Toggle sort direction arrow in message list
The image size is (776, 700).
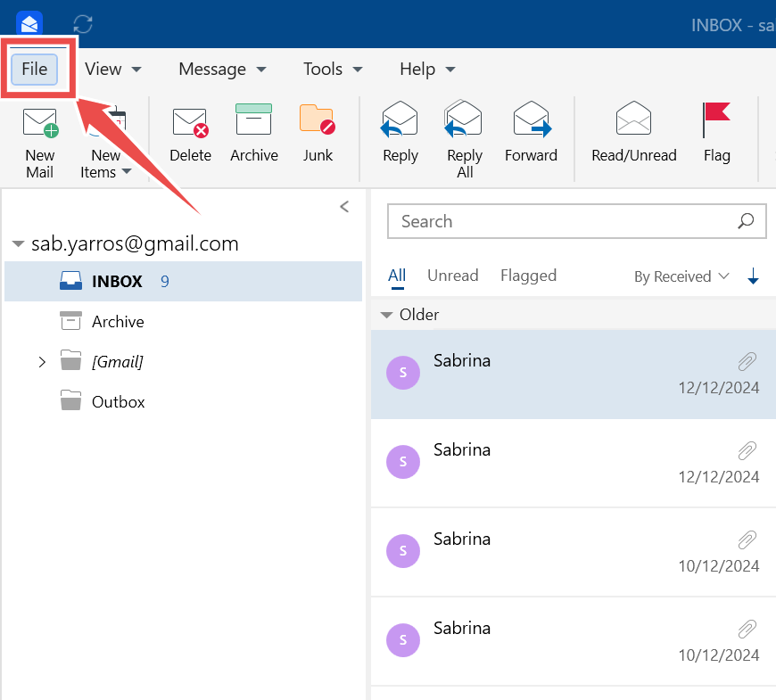click(x=753, y=277)
